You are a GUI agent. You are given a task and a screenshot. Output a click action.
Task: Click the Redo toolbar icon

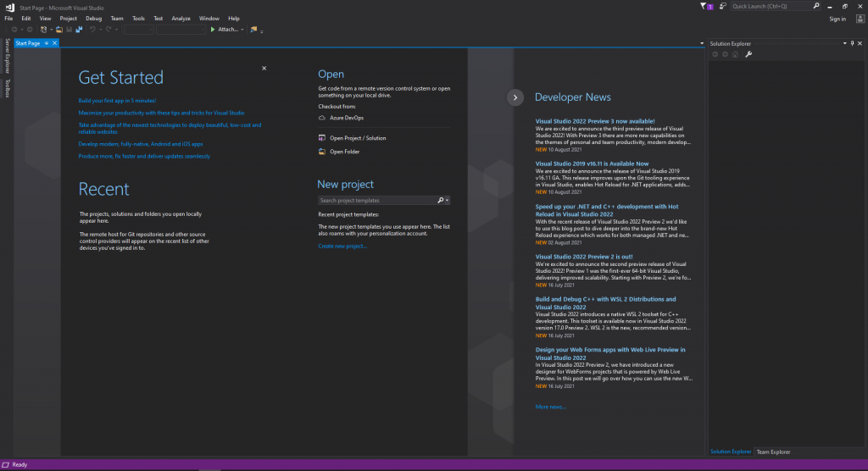coord(108,30)
